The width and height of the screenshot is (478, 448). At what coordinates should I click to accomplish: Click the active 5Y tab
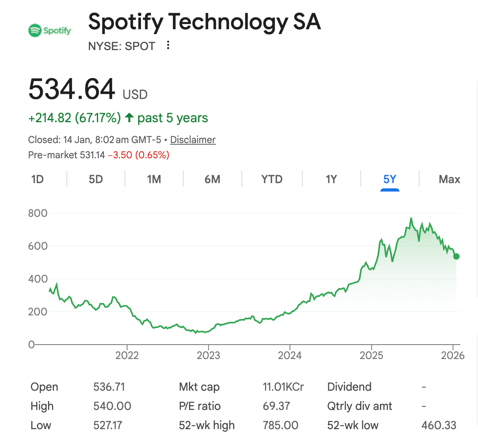point(390,179)
